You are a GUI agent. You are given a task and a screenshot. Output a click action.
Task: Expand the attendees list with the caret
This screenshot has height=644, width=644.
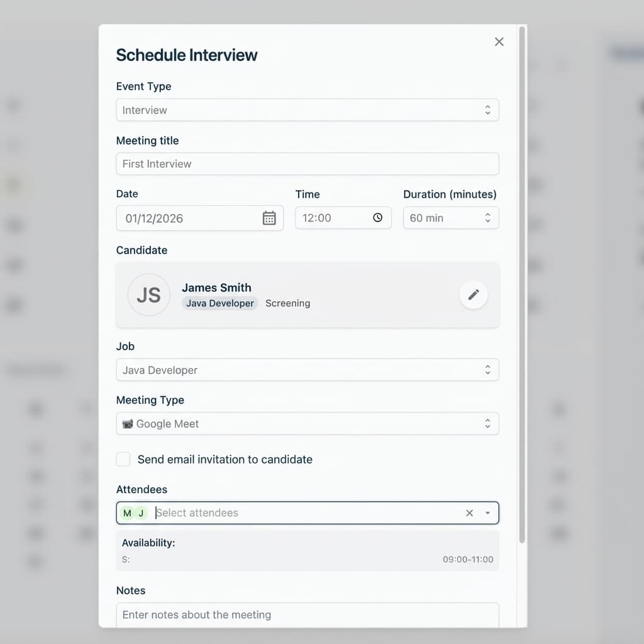point(487,513)
